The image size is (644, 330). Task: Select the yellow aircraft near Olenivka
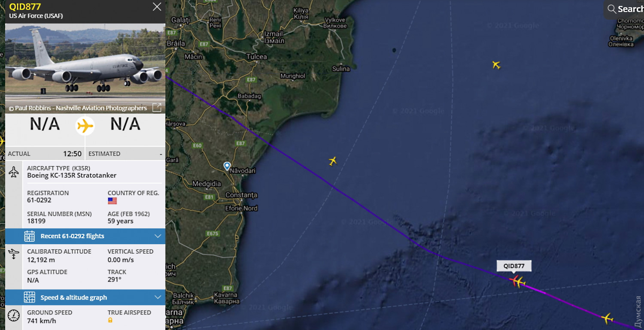coord(496,65)
